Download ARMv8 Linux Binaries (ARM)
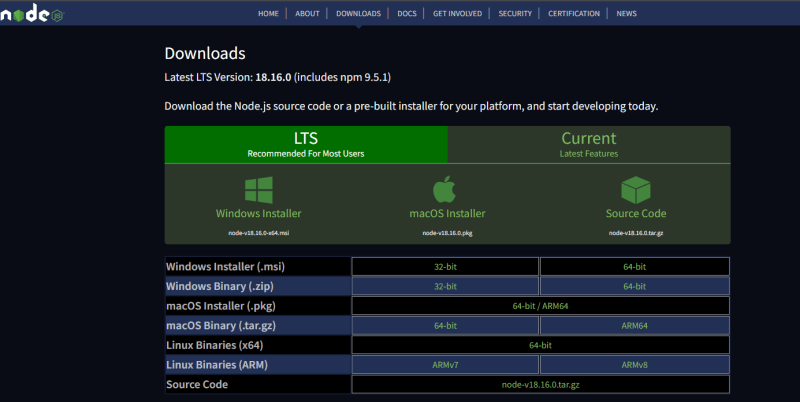Screen dimensions: 800x402 pyautogui.click(x=635, y=365)
